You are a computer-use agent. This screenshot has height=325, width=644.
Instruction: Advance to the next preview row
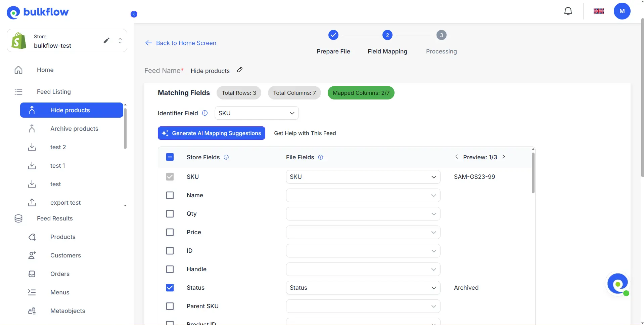(504, 157)
